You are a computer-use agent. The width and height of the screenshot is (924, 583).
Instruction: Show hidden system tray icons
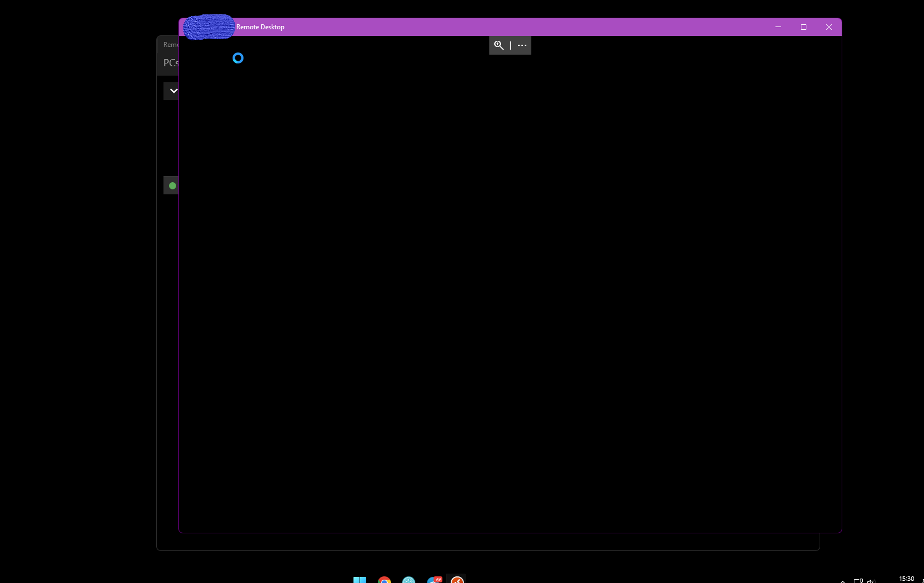click(x=843, y=581)
